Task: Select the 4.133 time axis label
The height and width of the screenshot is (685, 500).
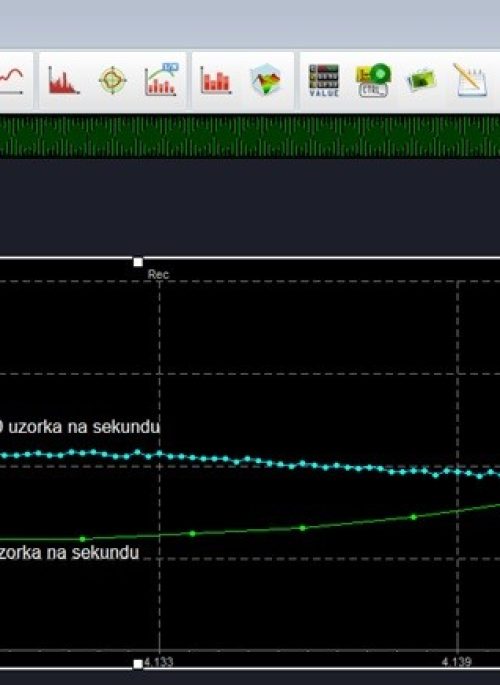Action: (159, 662)
